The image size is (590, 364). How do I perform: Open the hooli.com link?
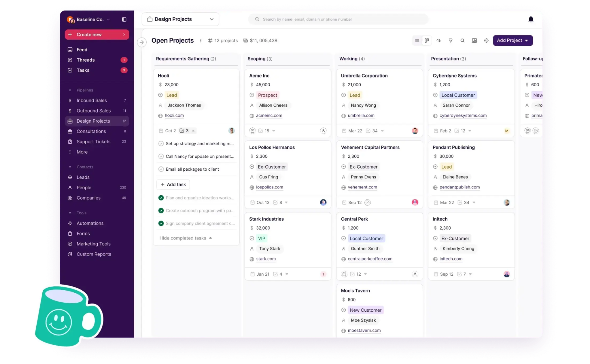coord(174,115)
